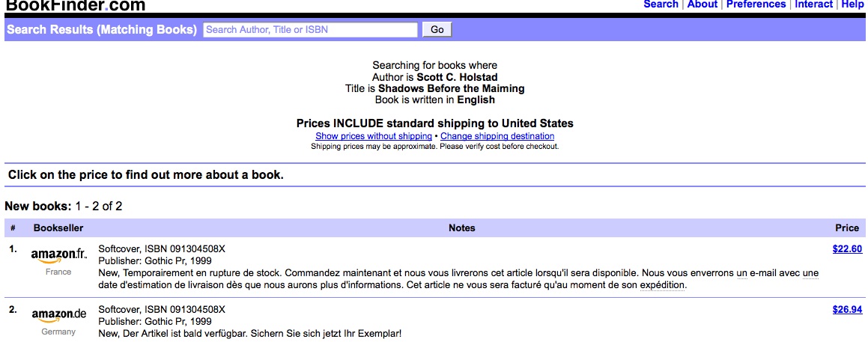Click the amazon.de bookseller logo
This screenshot has width=868, height=342.
click(58, 315)
